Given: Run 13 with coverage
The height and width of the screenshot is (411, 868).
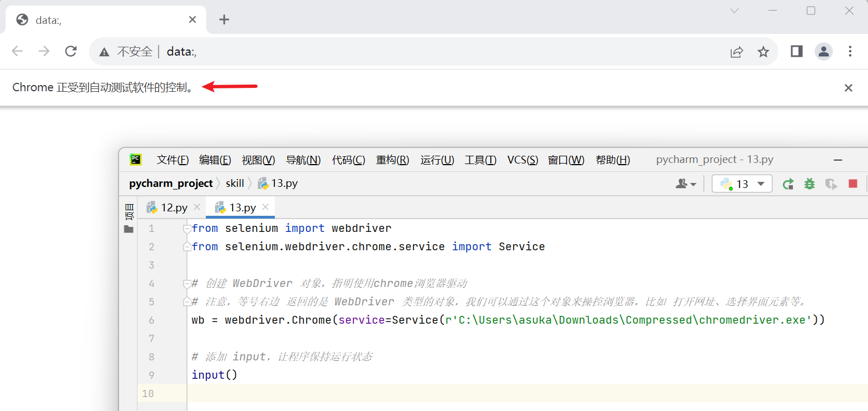Looking at the screenshot, I should point(831,184).
